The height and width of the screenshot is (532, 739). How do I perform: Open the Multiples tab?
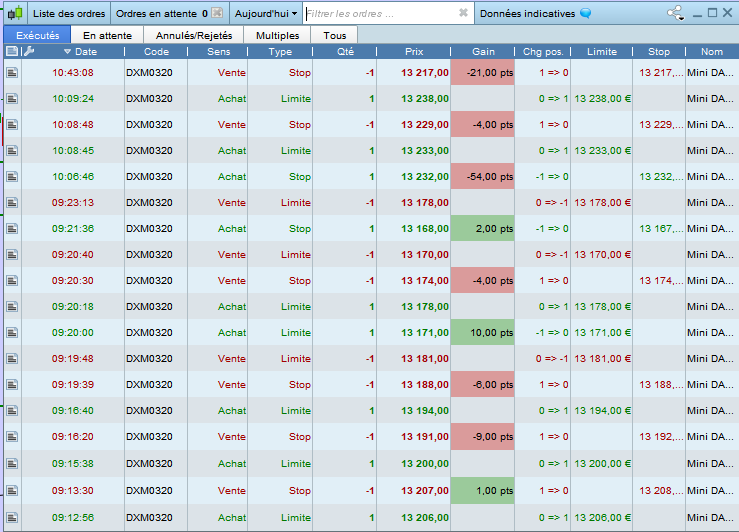pyautogui.click(x=278, y=35)
